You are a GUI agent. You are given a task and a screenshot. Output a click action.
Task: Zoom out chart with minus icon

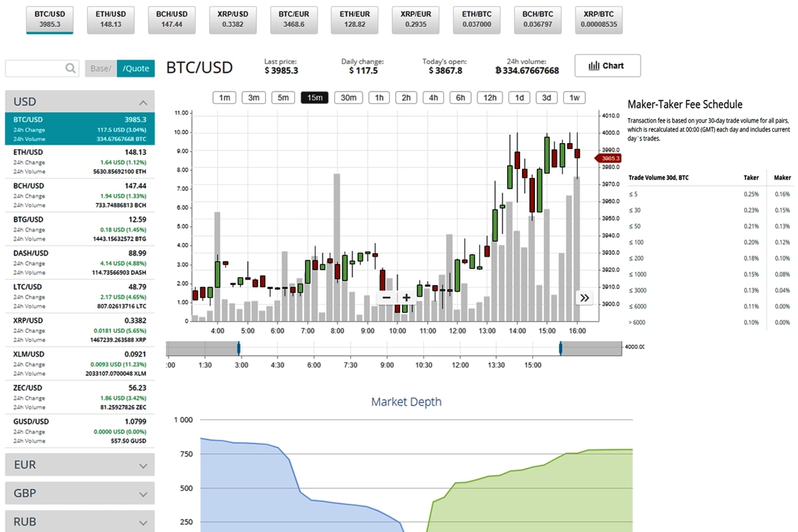[x=387, y=297]
